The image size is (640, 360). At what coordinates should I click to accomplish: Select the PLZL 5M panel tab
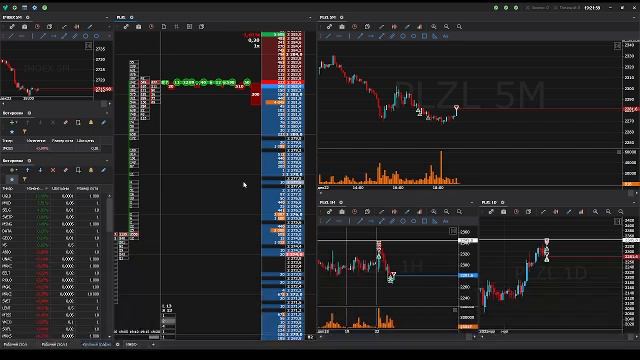click(328, 18)
